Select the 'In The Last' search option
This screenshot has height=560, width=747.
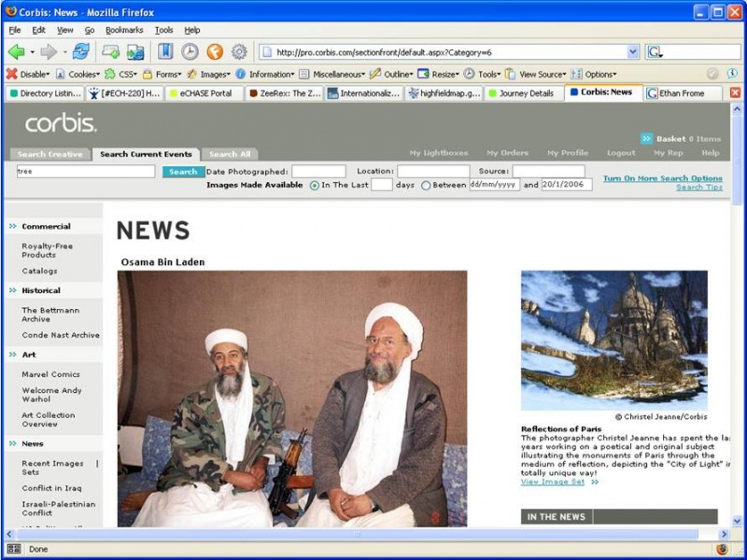(x=314, y=185)
